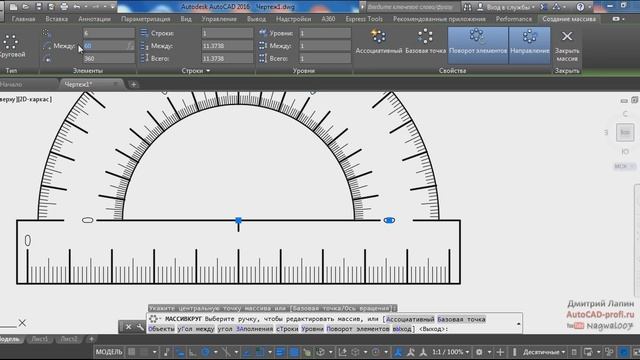Close the command line with its X button
This screenshot has height=360, width=640.
[128, 327]
